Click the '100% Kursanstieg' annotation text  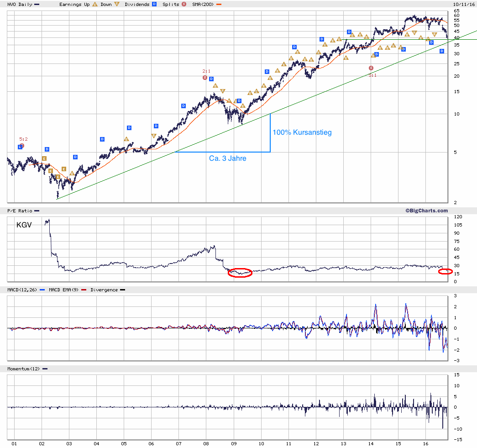(302, 132)
